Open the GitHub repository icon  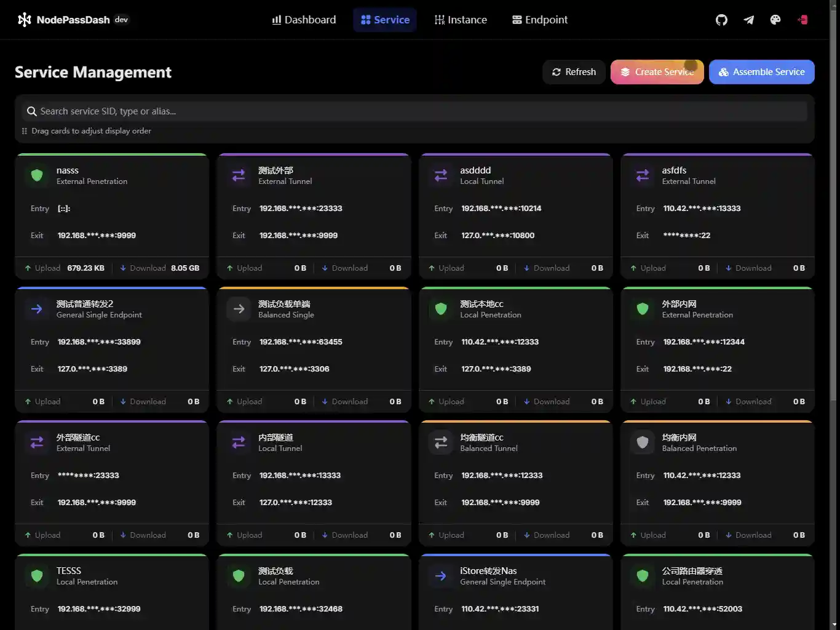pos(721,20)
